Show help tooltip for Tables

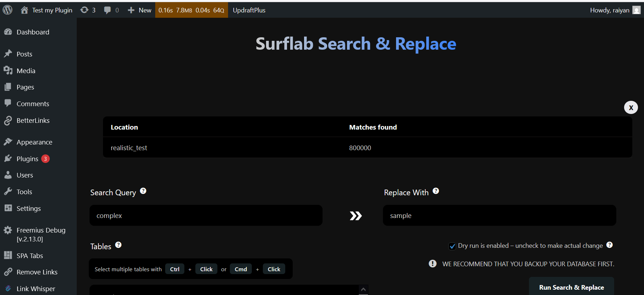point(118,245)
